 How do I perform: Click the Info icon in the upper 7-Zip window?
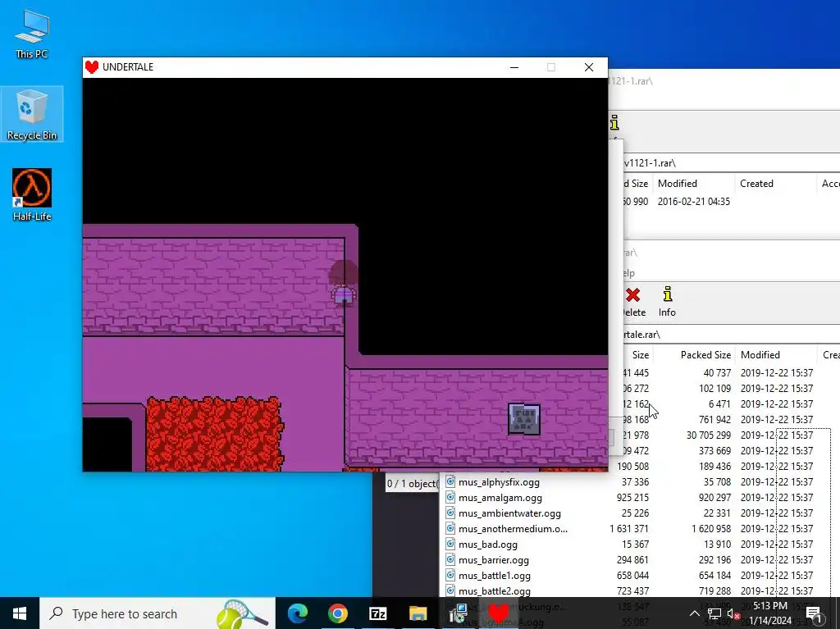pos(614,123)
